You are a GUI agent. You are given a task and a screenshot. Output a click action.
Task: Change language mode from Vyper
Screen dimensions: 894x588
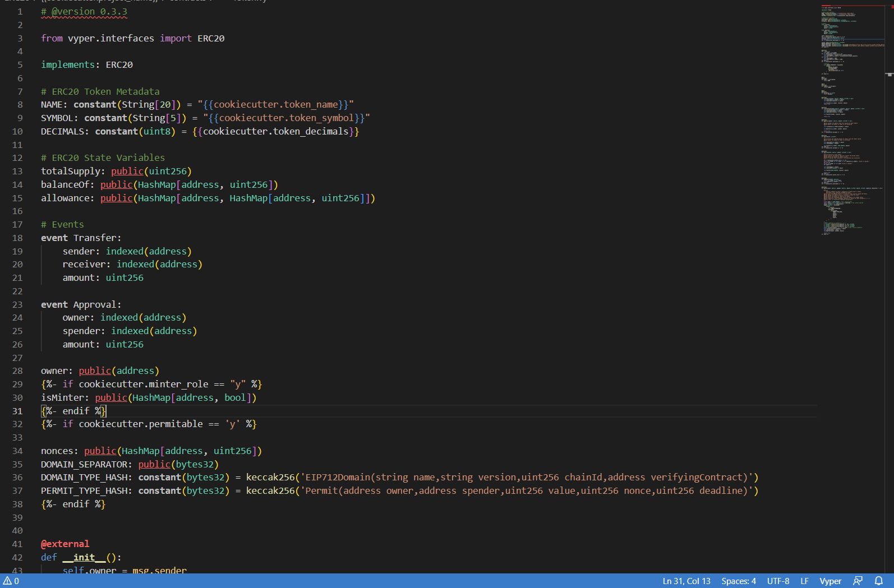coord(830,581)
